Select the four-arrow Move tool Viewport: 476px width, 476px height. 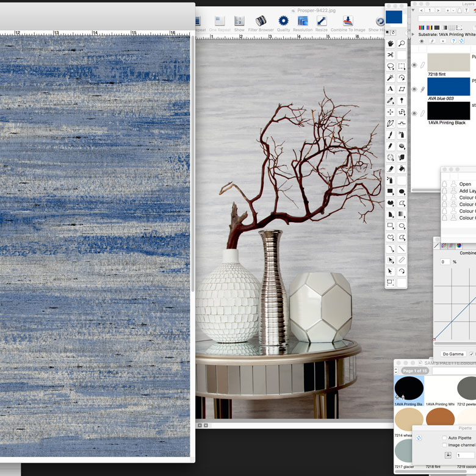click(391, 112)
